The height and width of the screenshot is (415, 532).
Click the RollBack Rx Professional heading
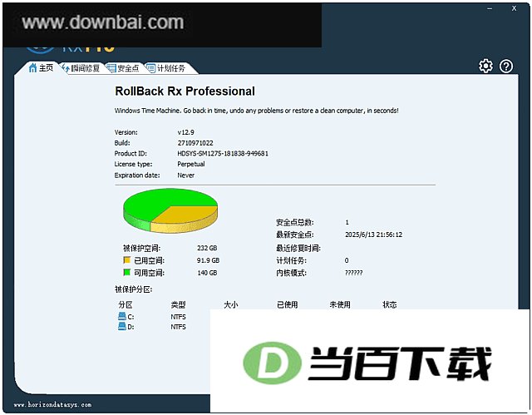[185, 91]
